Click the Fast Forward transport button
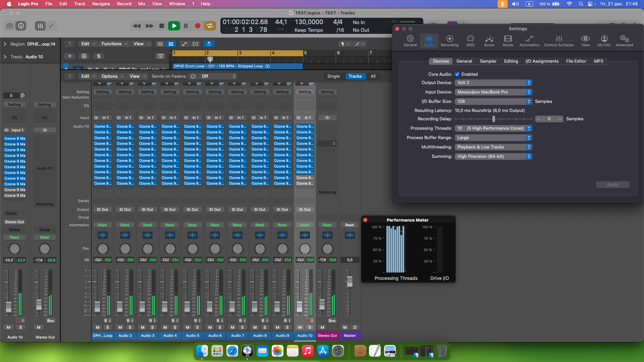This screenshot has height=362, width=644. 150,26
